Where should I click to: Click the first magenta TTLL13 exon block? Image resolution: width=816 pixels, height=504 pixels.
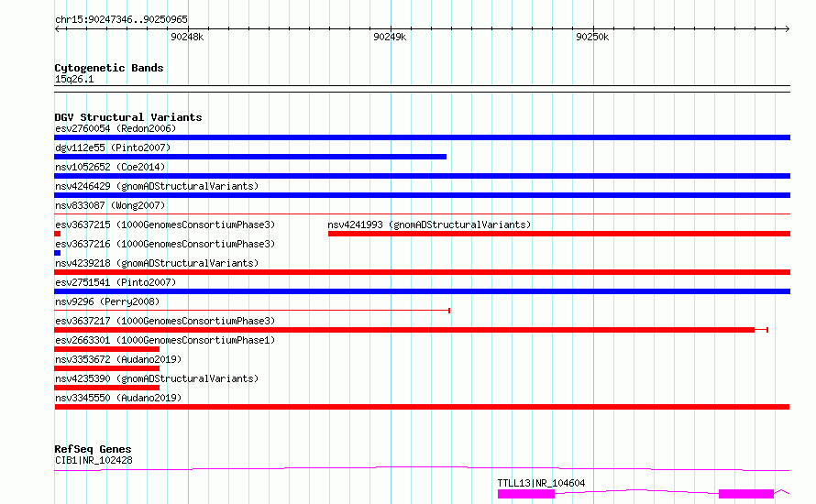tap(526, 494)
